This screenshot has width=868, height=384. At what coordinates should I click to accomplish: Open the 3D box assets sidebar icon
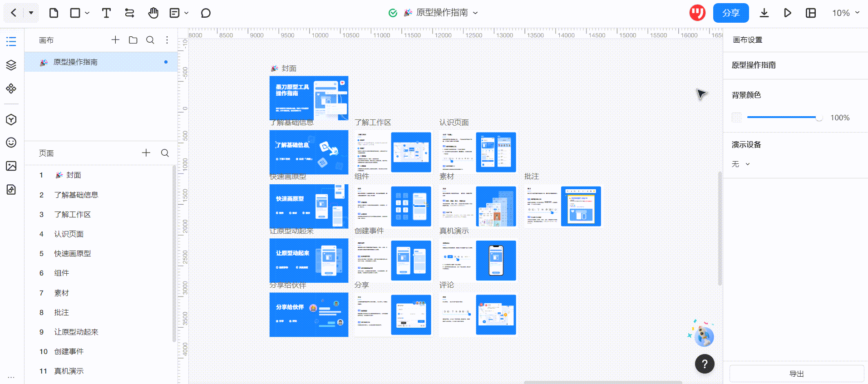[x=11, y=119]
